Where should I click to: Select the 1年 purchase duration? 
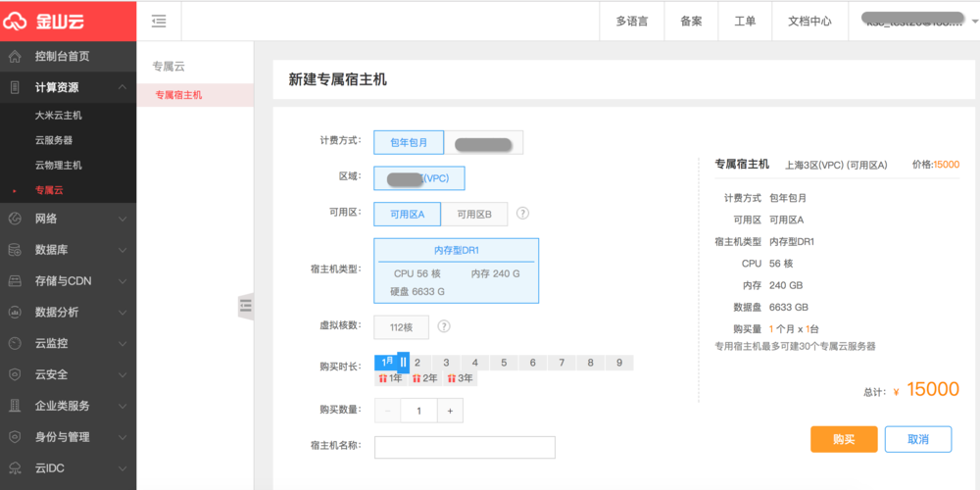pyautogui.click(x=391, y=378)
